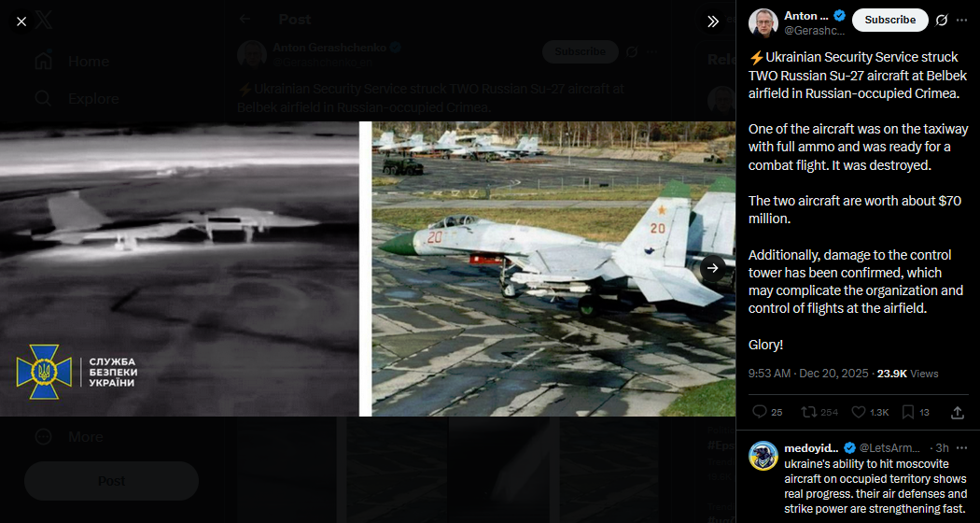
Task: Open Anton Gerashchenko's profile avatar
Action: tap(763, 23)
